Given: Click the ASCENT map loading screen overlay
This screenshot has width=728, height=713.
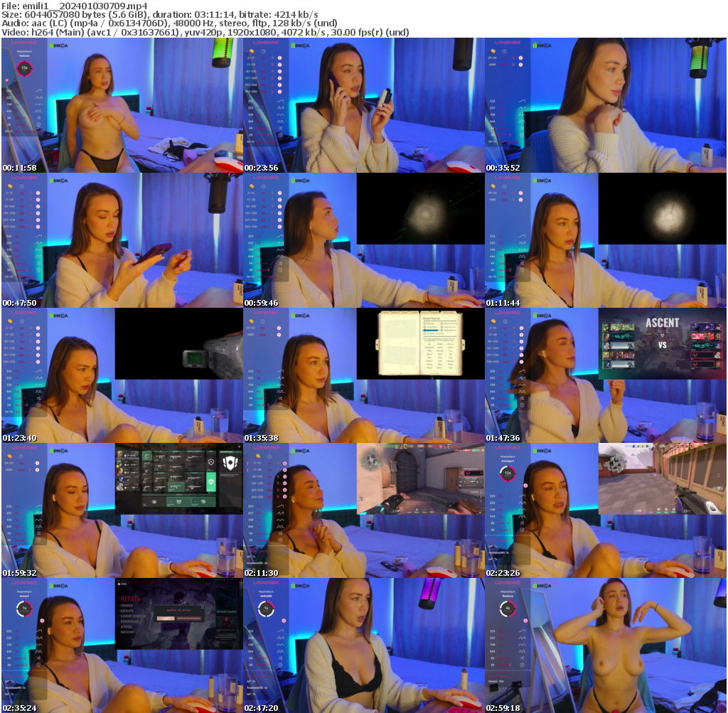Looking at the screenshot, I should [x=662, y=343].
